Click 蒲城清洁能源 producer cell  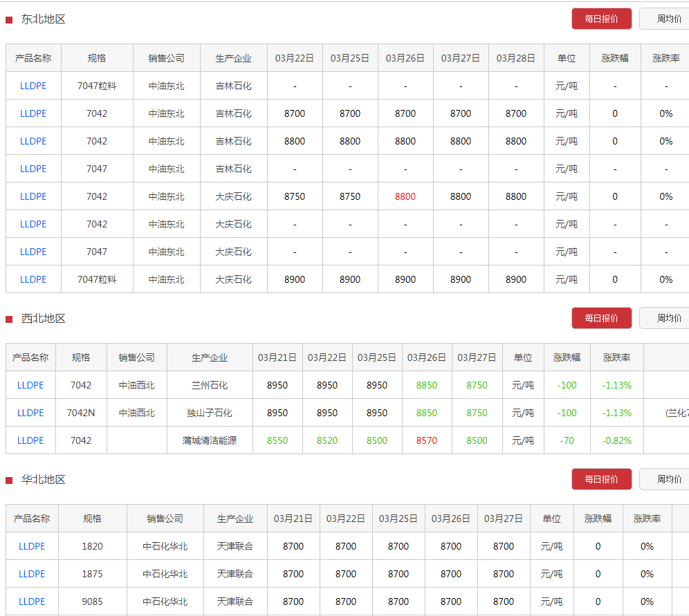pyautogui.click(x=210, y=441)
